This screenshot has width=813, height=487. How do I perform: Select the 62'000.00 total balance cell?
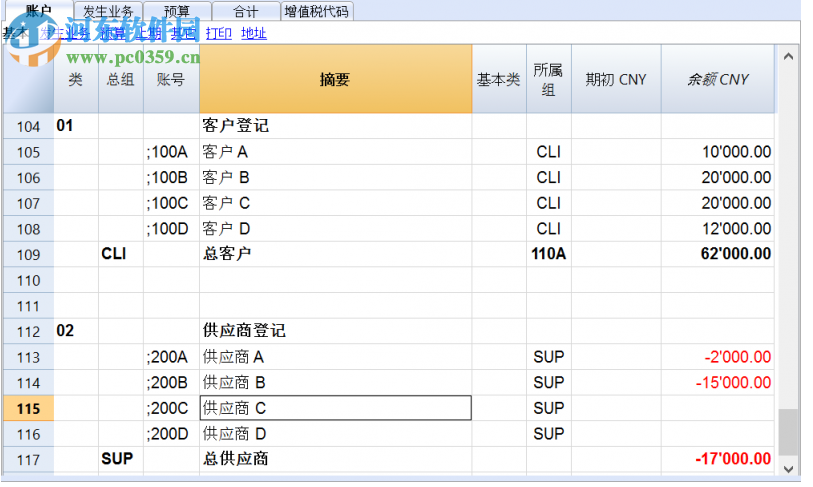[x=718, y=254]
